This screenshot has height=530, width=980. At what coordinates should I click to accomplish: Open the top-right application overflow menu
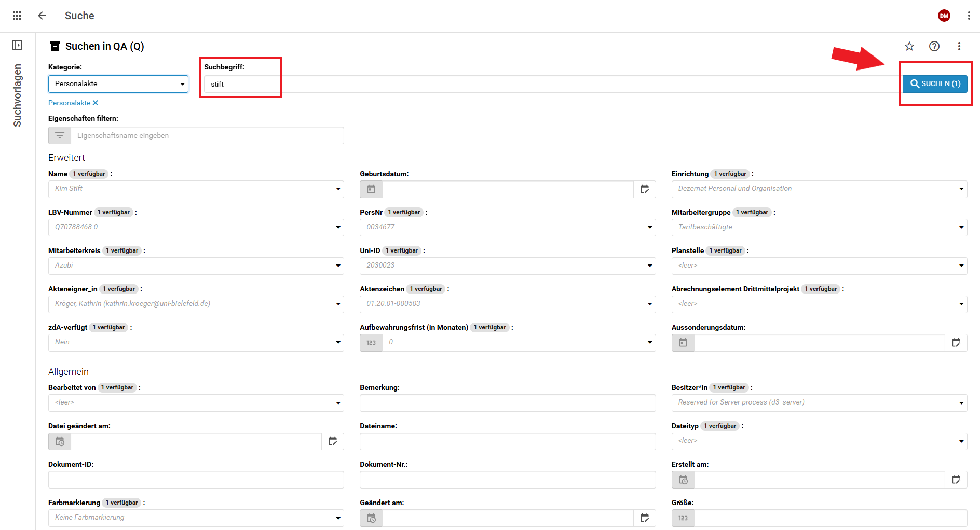[969, 16]
